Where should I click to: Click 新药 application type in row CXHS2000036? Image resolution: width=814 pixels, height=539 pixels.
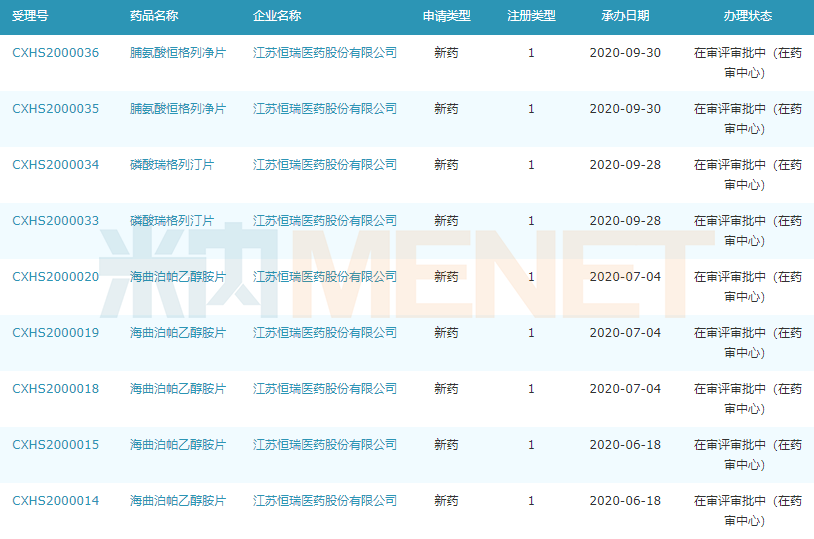[x=446, y=52]
